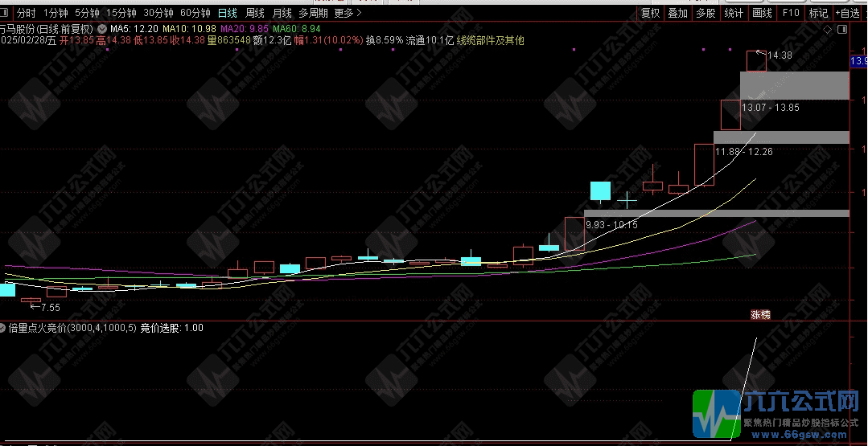868x446 pixels.
Task: Click the 涨榜 marker label
Action: point(760,314)
